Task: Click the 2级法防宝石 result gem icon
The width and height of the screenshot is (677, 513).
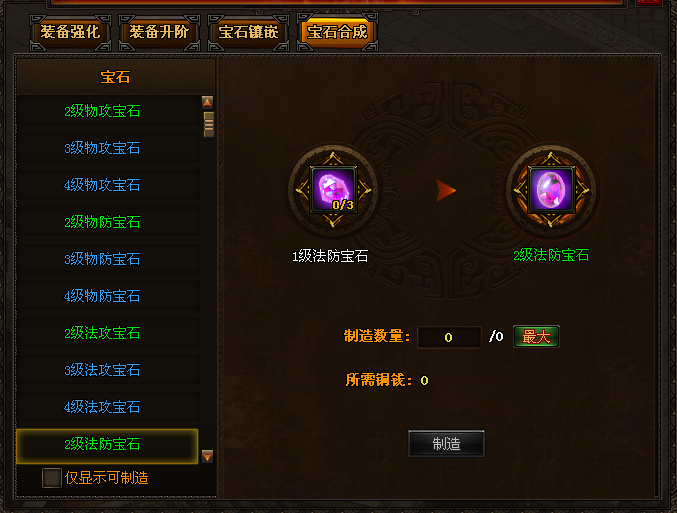Action: pos(551,190)
